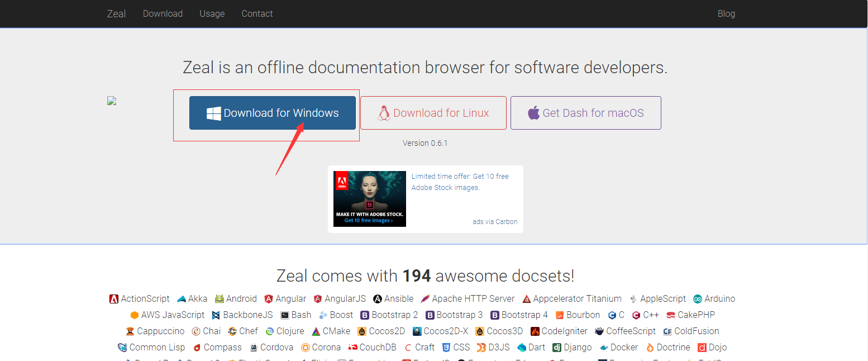Click the Arduino docset icon
Image resolution: width=868 pixels, height=361 pixels.
(698, 299)
